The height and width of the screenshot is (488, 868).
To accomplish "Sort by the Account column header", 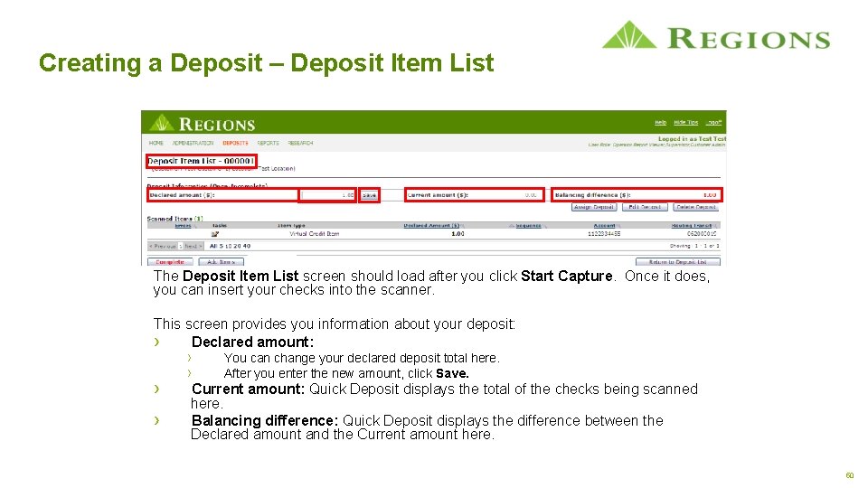I will (x=605, y=226).
